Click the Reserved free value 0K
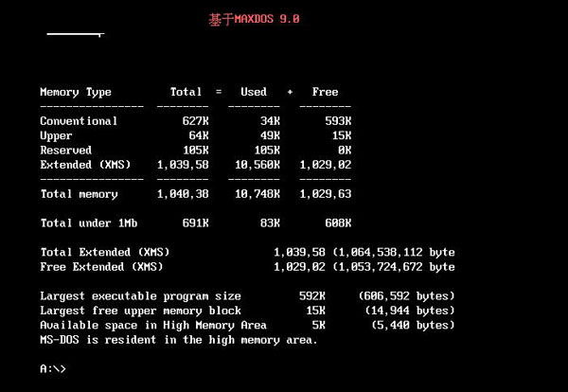This screenshot has height=392, width=568. [x=345, y=150]
